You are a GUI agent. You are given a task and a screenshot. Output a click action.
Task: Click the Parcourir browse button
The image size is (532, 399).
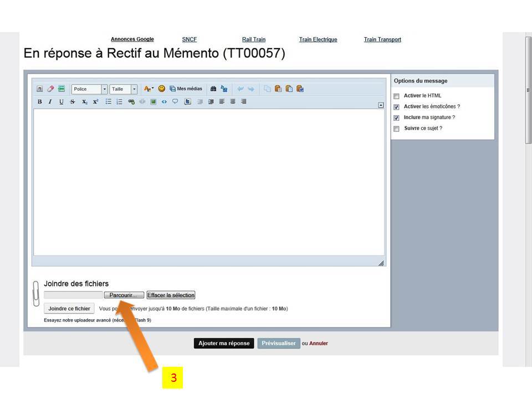(x=124, y=295)
